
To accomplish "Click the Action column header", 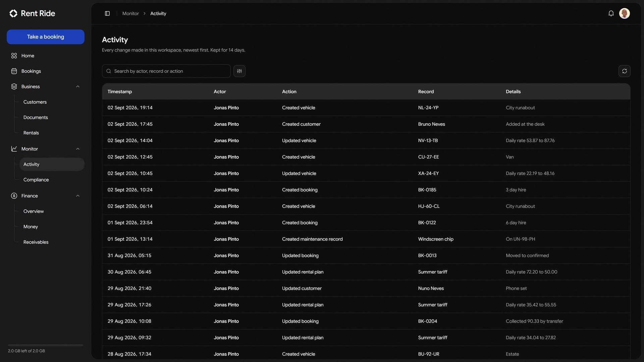I will (x=289, y=92).
